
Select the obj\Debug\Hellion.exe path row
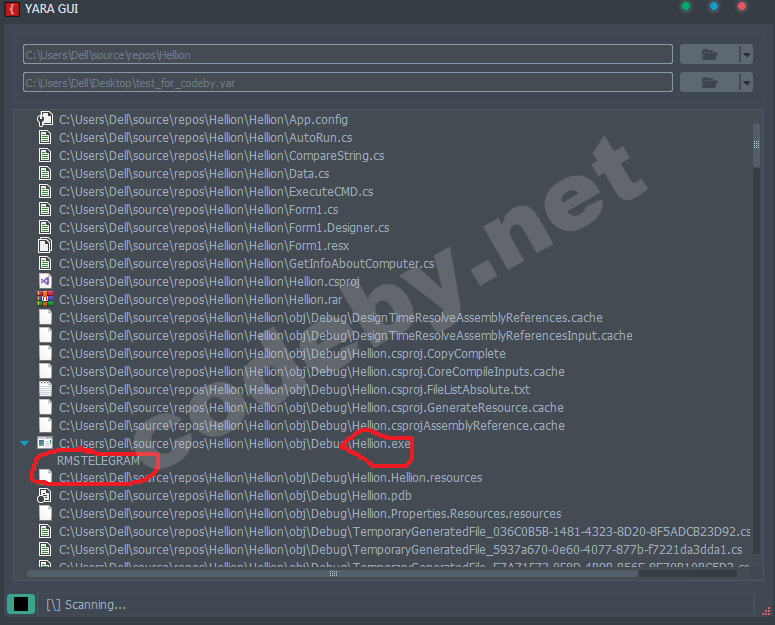[235, 443]
